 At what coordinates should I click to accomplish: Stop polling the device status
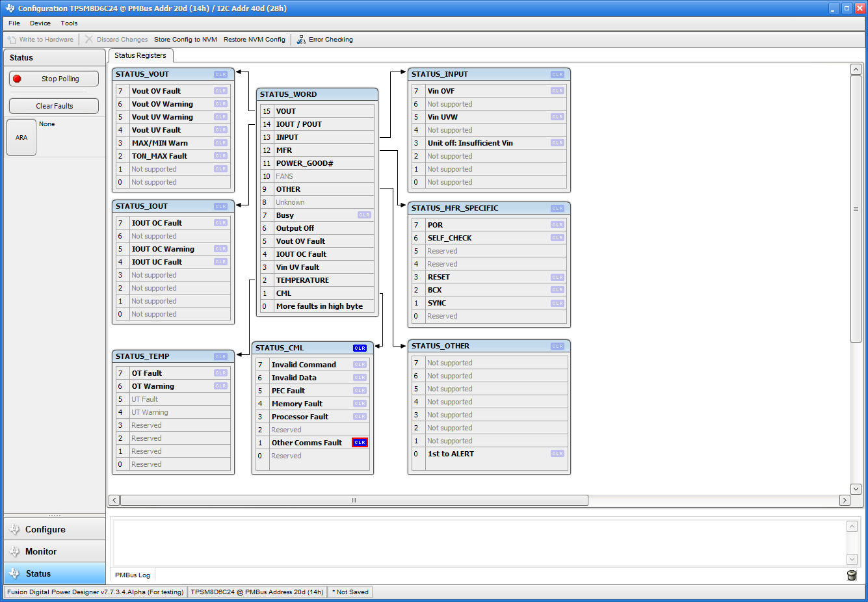pos(54,79)
